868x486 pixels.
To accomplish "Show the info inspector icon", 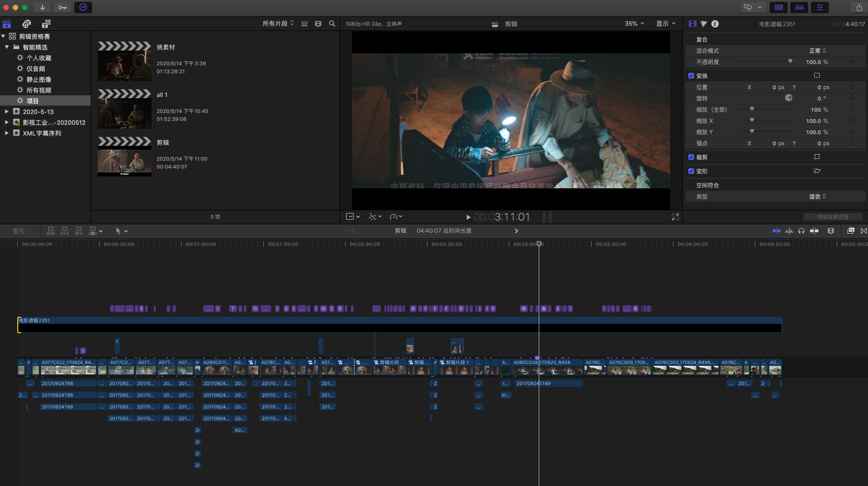I will pos(715,24).
